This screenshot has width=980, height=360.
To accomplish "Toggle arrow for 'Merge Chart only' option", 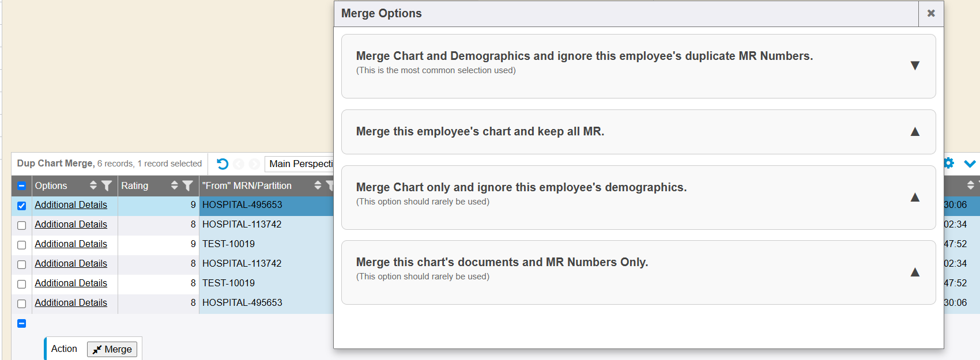I will click(914, 198).
